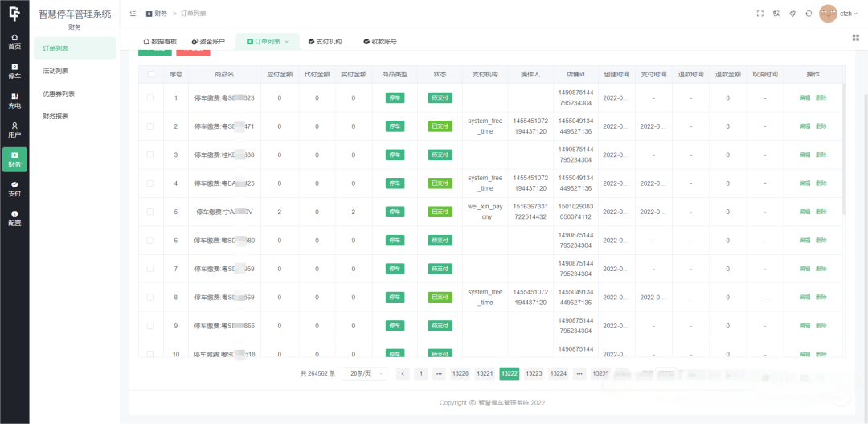Viewport: 868px width, 424px height.
Task: Select 订单列表 in the side menu
Action: (75, 48)
